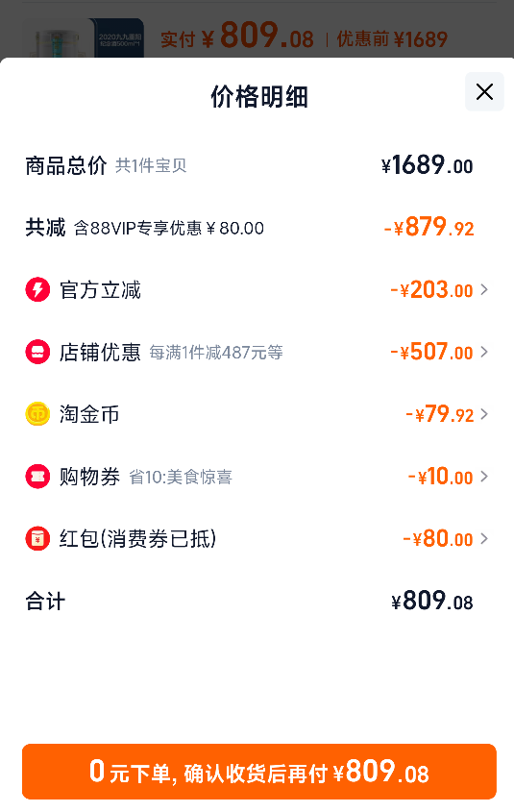Select the 红包(消费券已抵) label

137,538
